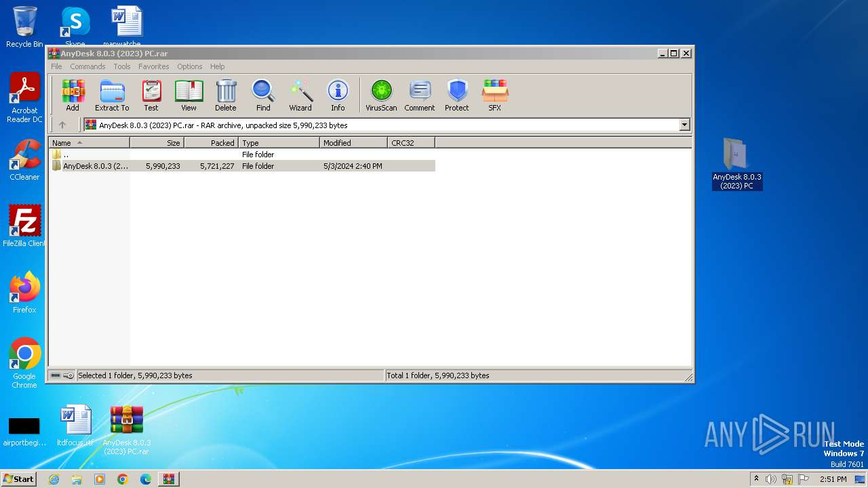Screen dimensions: 868x488
Task: Show archive Info
Action: tap(338, 95)
